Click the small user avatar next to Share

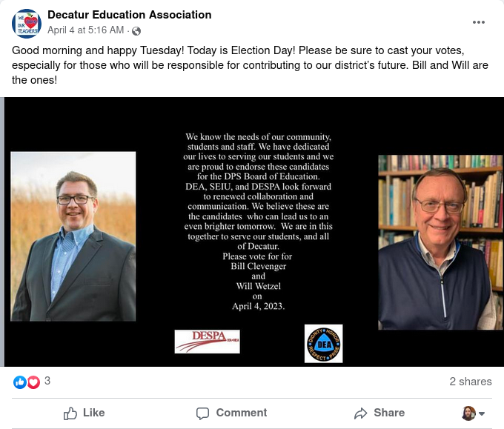pos(468,413)
